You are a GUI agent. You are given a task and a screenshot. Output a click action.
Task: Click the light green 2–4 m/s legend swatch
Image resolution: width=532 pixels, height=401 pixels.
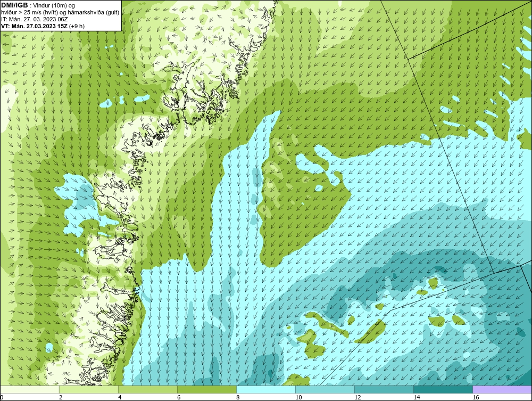coord(89,389)
